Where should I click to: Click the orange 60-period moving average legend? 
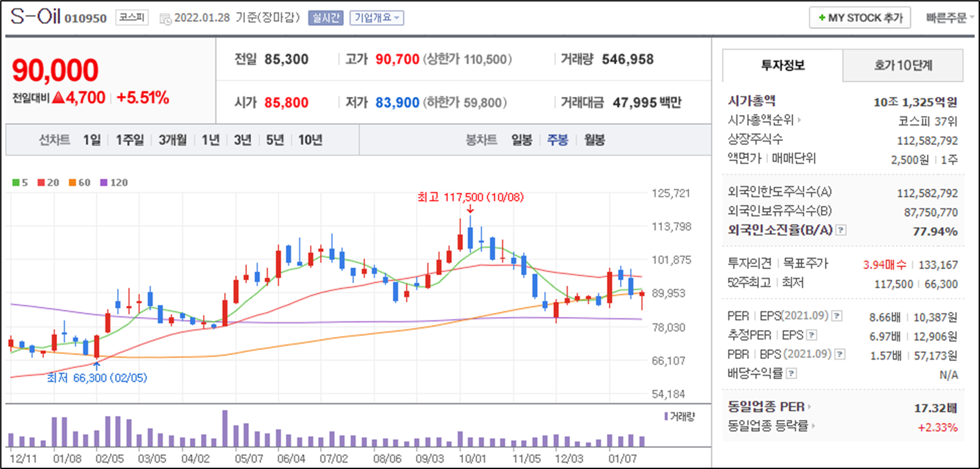[x=79, y=183]
